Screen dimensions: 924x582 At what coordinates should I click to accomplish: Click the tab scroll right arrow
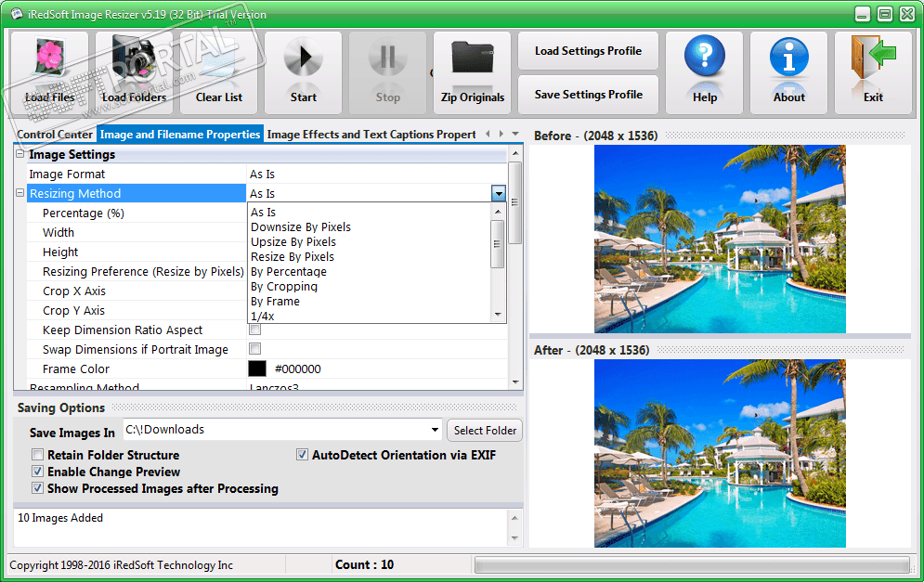pyautogui.click(x=501, y=134)
